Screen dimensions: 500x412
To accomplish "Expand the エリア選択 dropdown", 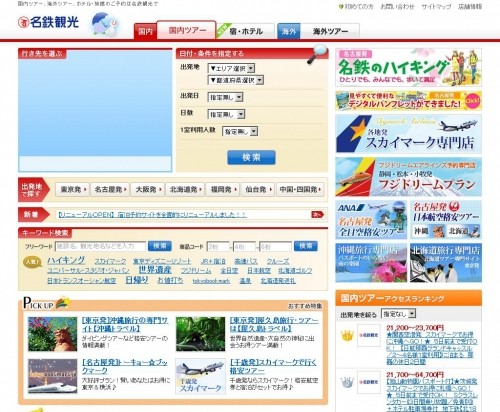I will [x=231, y=68].
